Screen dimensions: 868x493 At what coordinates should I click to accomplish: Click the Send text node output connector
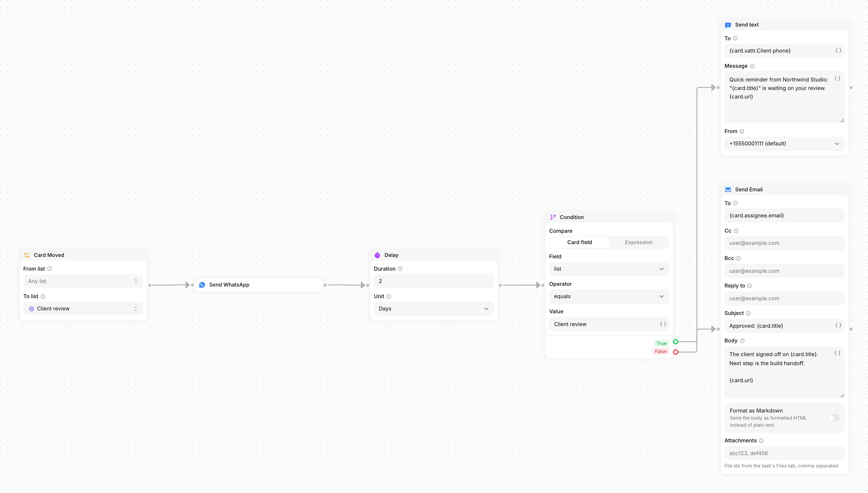click(851, 88)
